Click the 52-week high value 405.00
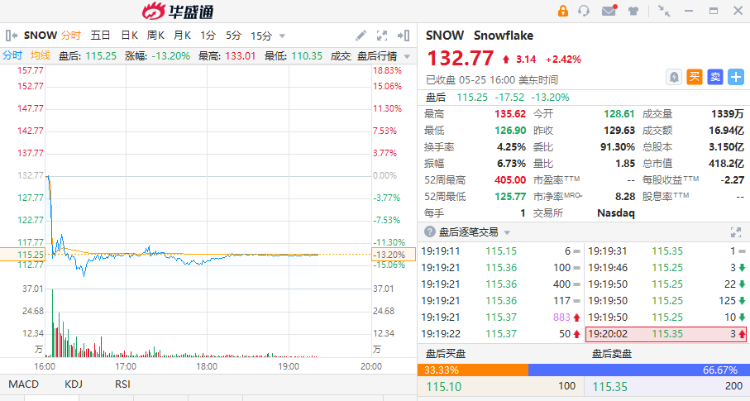 tap(510, 180)
